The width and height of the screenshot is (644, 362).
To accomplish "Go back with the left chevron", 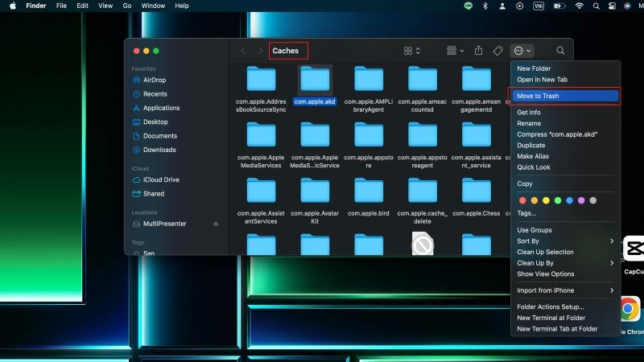I will pos(243,51).
